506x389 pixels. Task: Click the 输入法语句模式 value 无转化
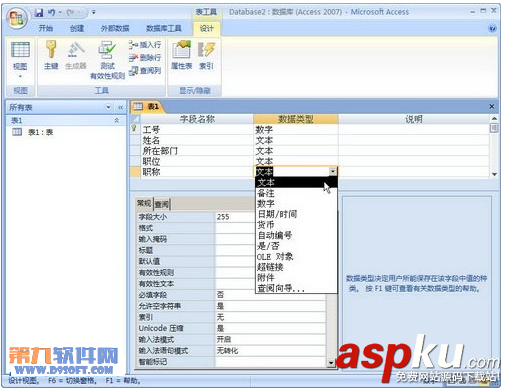click(x=270, y=351)
